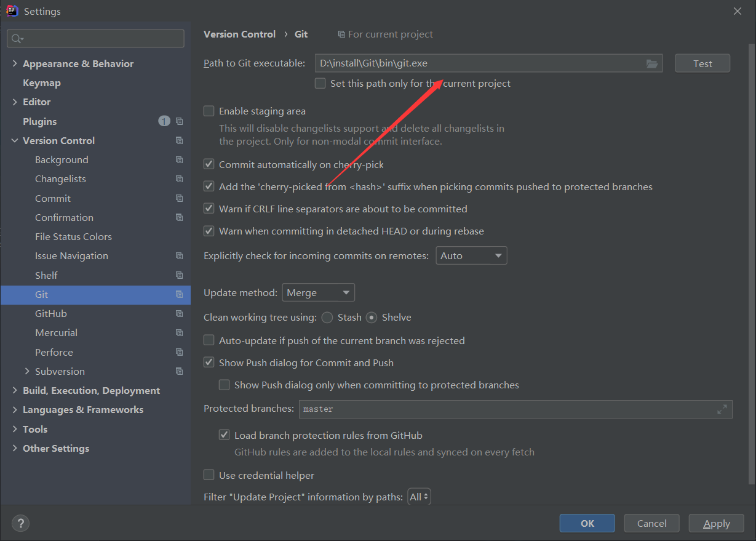
Task: Close the Settings dialog
Action: [738, 11]
